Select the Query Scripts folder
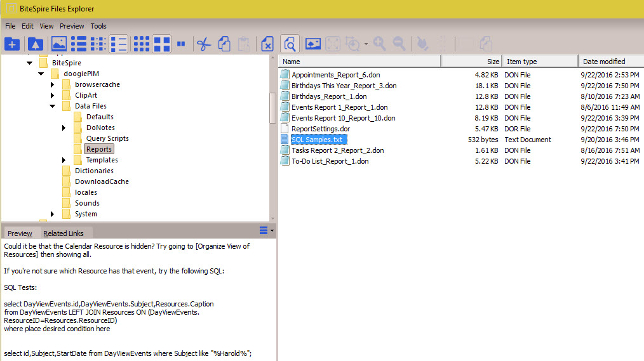The width and height of the screenshot is (644, 361). coord(107,138)
